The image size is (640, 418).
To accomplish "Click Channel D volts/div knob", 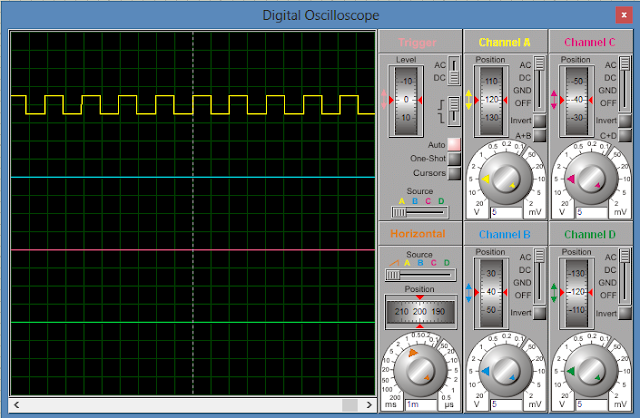I will point(591,371).
